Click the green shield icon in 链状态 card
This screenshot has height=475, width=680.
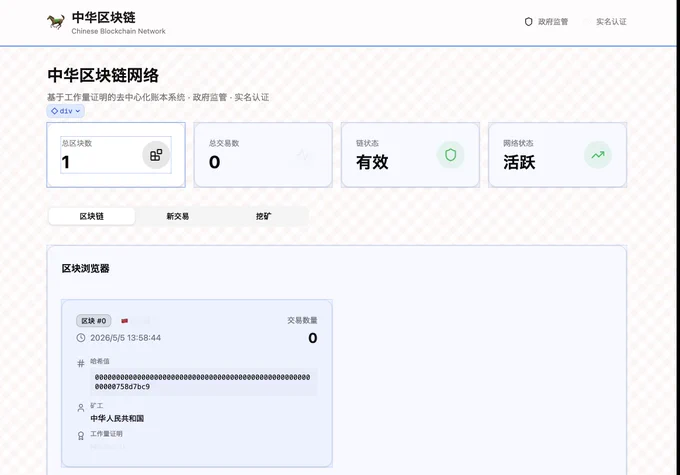[451, 155]
